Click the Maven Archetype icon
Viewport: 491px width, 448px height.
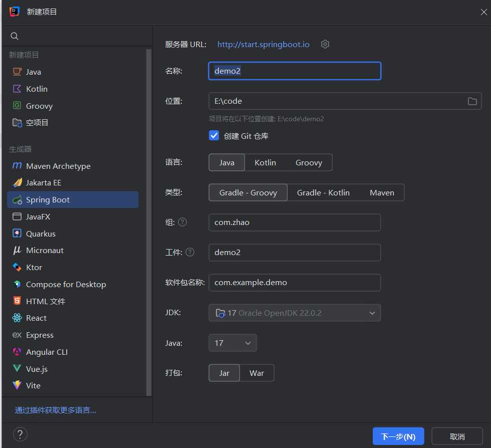(x=17, y=165)
